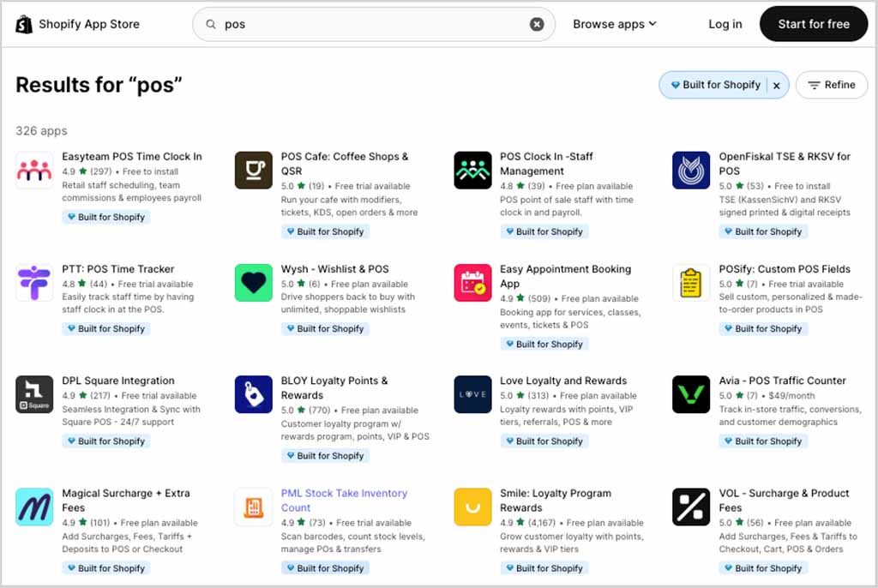
Task: Click Avia's $49/month pricing text
Action: pos(791,395)
